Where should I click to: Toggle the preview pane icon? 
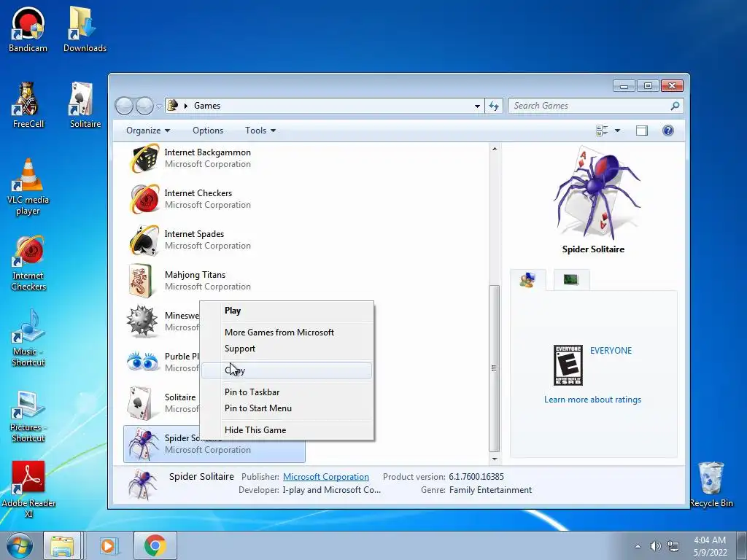pos(642,131)
